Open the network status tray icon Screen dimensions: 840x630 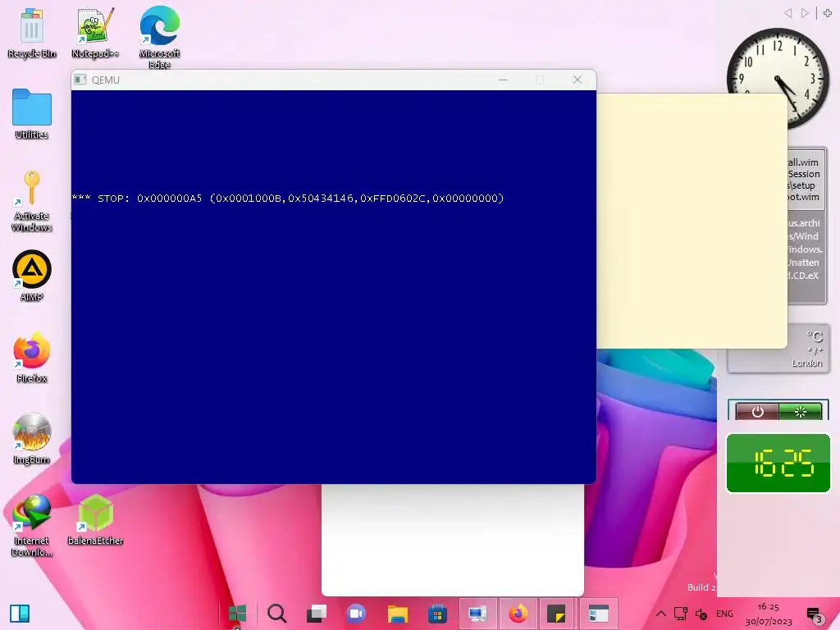click(x=681, y=614)
